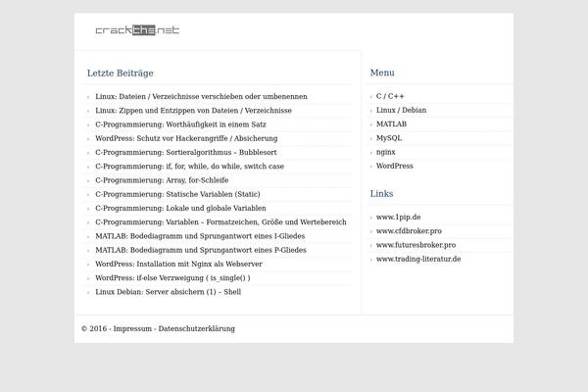Open the Datenschutzerklärung page
The image size is (588, 392).
tap(197, 328)
